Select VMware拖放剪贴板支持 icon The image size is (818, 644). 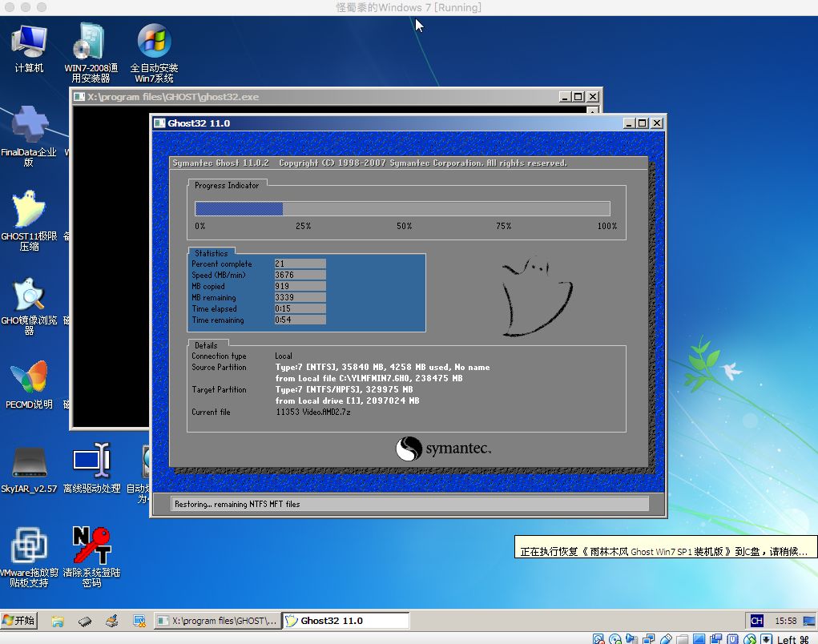pos(29,557)
